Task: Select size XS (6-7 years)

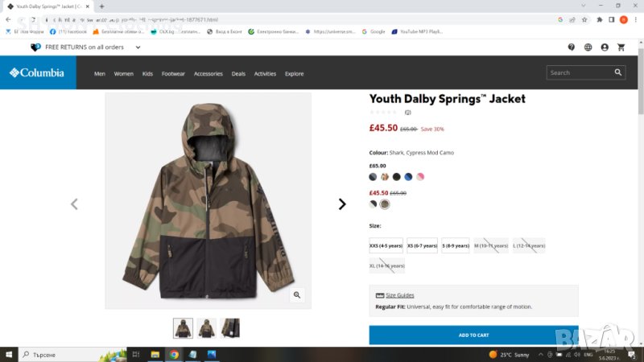Action: 422,245
